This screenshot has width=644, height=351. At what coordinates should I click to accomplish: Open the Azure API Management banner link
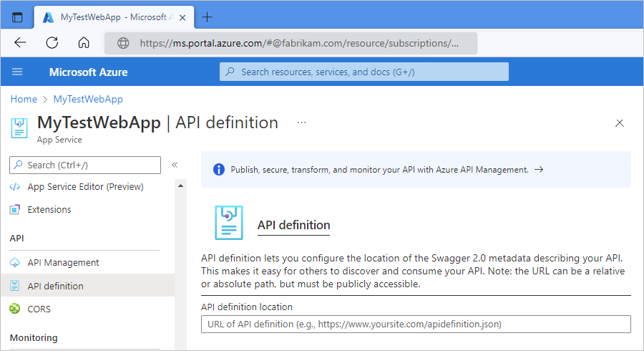click(x=379, y=170)
